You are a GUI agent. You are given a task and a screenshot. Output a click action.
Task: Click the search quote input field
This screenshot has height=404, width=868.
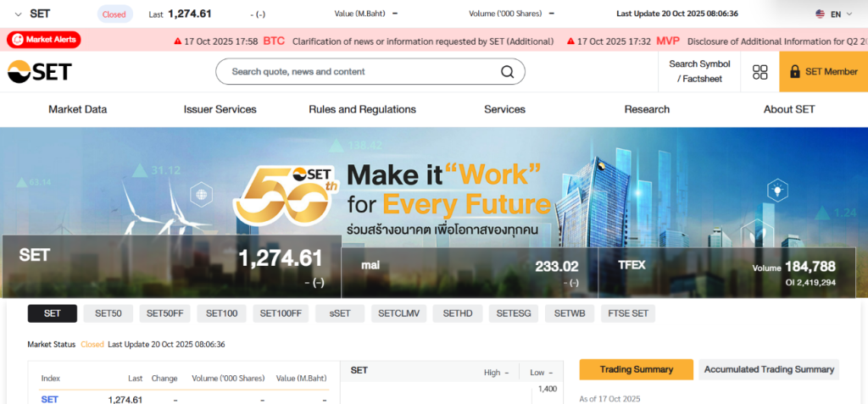point(360,72)
